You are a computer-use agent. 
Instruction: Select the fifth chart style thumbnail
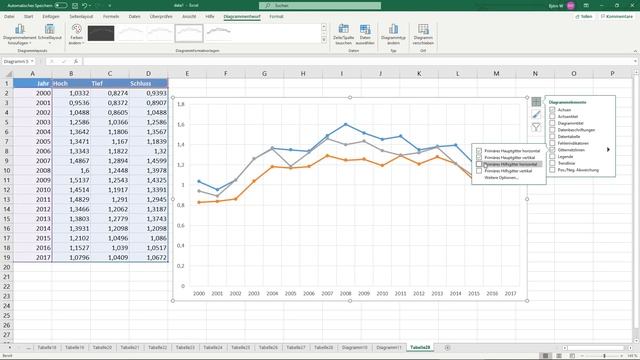[218, 33]
